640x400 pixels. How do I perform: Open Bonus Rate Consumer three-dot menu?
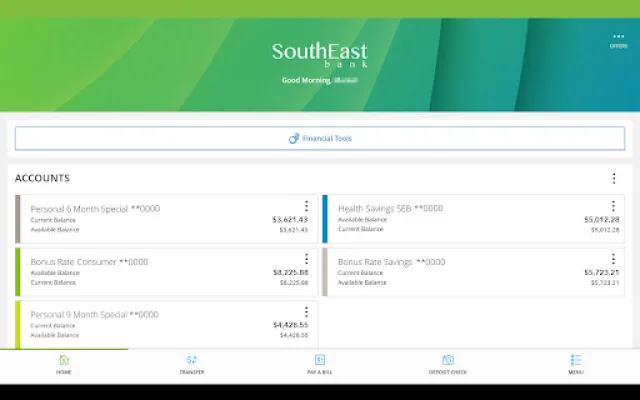306,259
